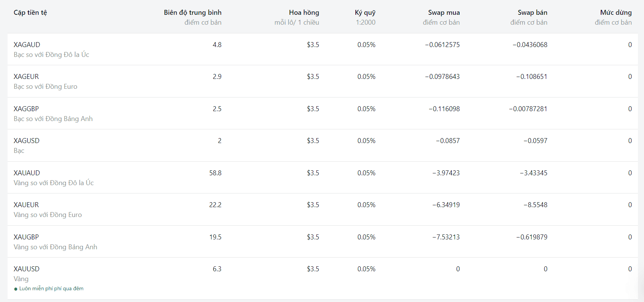Click the Cặp tiền tệ column header

30,13
